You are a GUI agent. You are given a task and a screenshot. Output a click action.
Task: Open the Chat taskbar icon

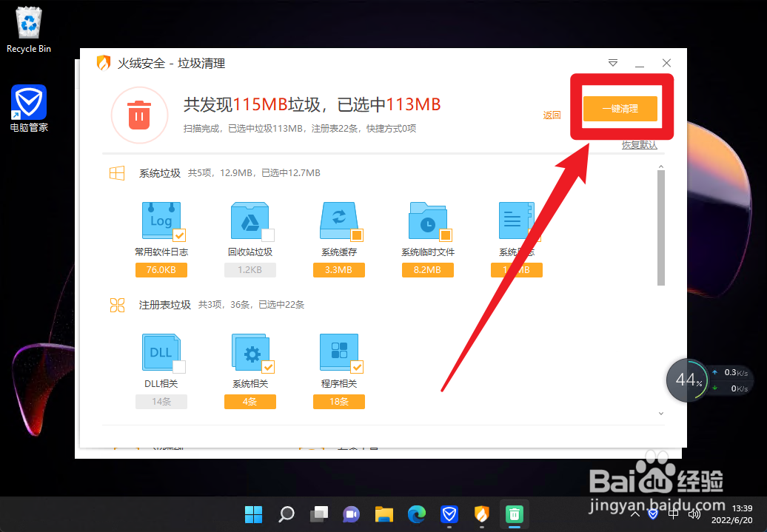(351, 514)
